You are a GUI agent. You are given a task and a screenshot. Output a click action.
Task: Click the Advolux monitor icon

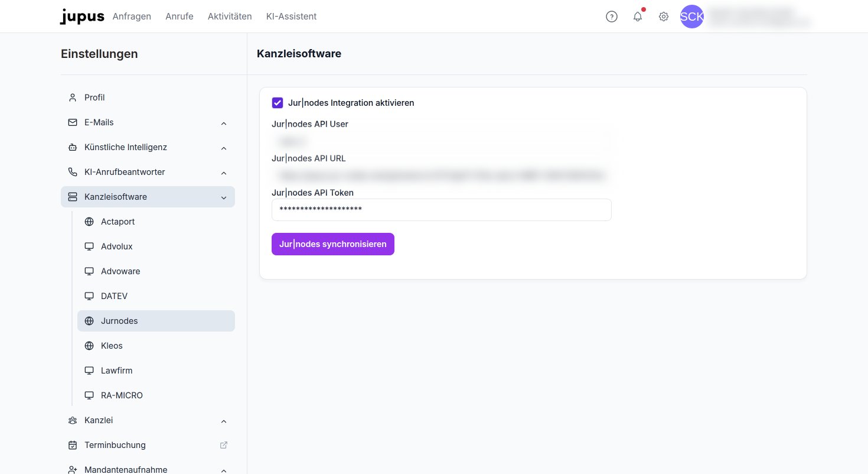(89, 246)
